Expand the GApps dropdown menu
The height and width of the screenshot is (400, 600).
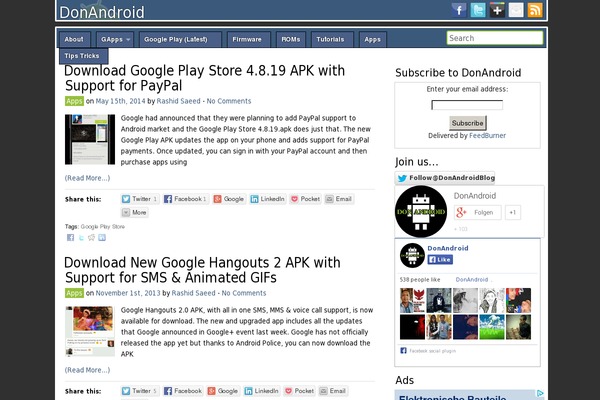coord(115,39)
